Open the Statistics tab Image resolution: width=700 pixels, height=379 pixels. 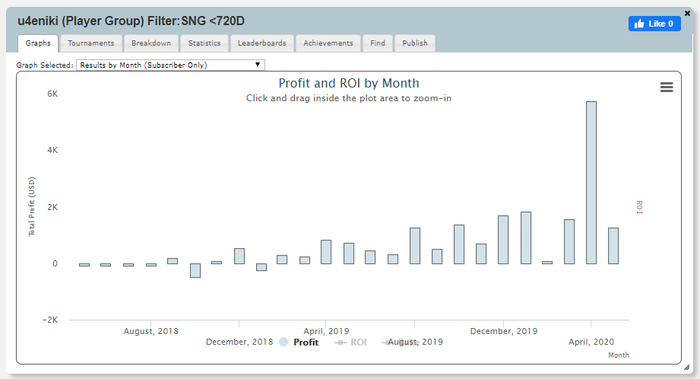tap(204, 43)
